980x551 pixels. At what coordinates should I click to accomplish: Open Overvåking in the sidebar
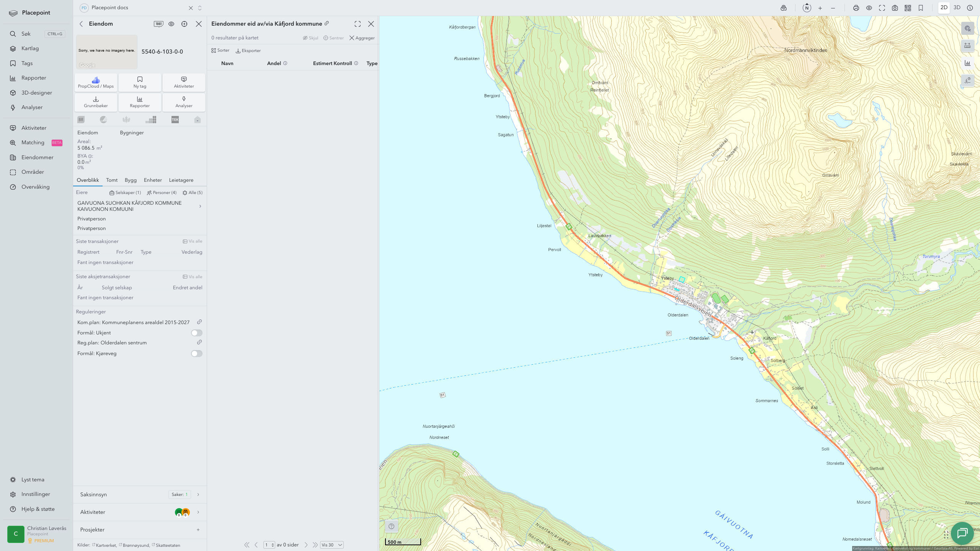35,187
